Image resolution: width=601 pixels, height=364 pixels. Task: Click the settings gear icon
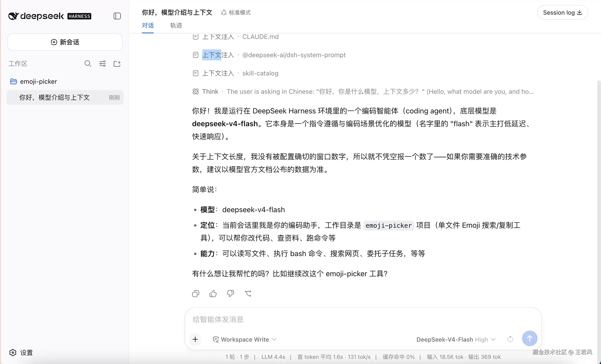[x=13, y=353]
